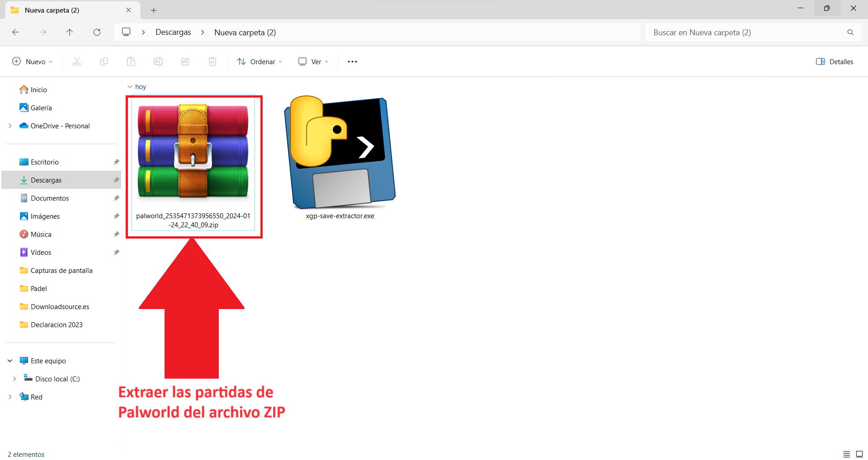Open the Nuevo dropdown menu
868x460 pixels.
pyautogui.click(x=33, y=61)
